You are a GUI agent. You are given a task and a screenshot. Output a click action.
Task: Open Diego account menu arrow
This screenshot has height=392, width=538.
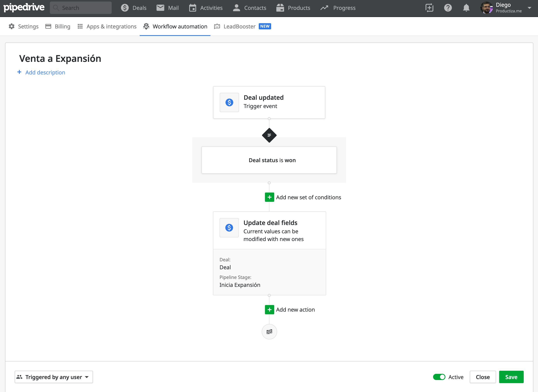[x=529, y=8]
